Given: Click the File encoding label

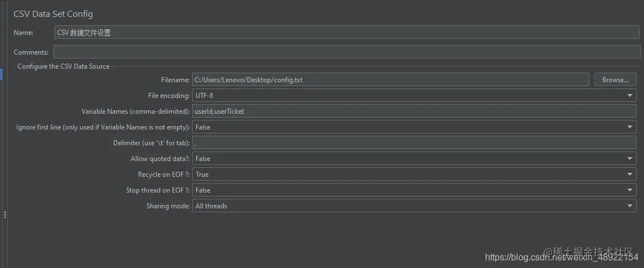Looking at the screenshot, I should point(169,96).
